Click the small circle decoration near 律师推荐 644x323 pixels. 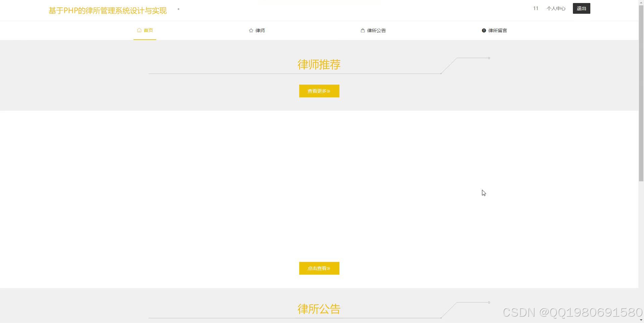(489, 58)
